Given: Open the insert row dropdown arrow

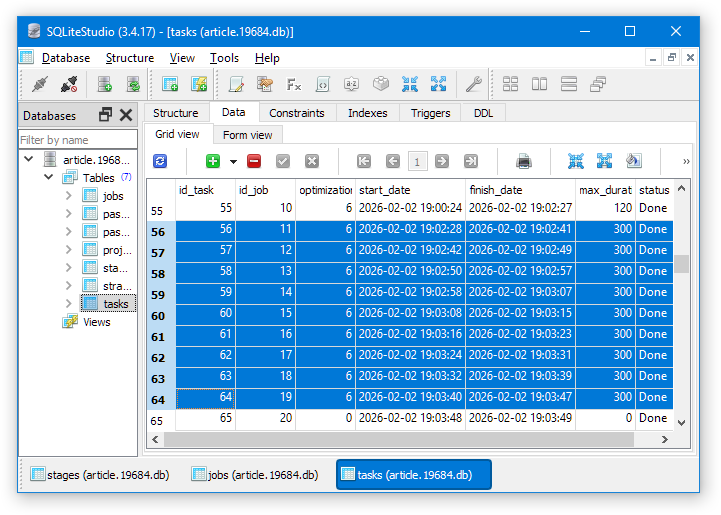Looking at the screenshot, I should pyautogui.click(x=233, y=161).
